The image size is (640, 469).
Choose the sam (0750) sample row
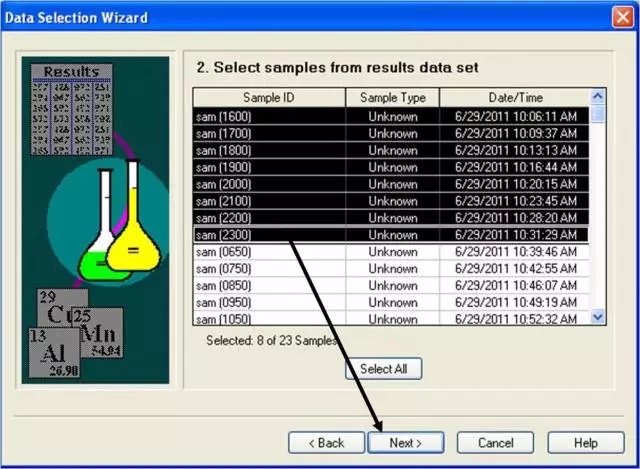pos(269,269)
